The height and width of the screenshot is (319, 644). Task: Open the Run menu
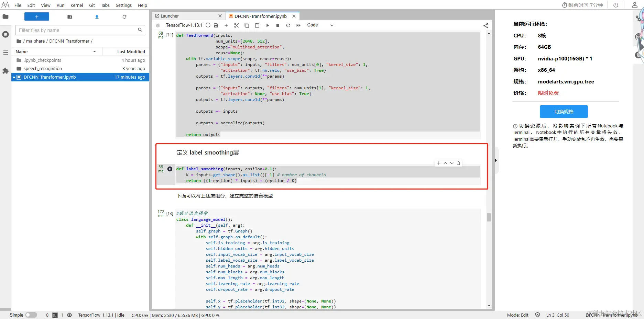[61, 5]
